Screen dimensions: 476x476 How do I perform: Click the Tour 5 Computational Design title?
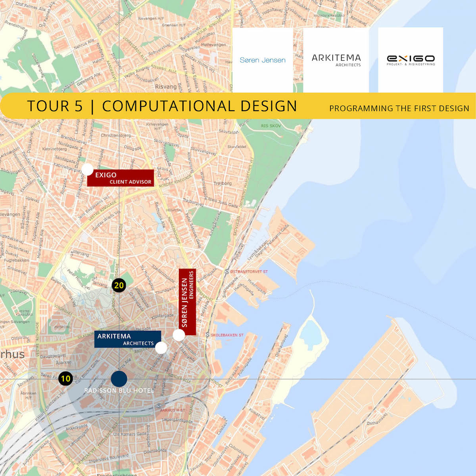(x=162, y=106)
